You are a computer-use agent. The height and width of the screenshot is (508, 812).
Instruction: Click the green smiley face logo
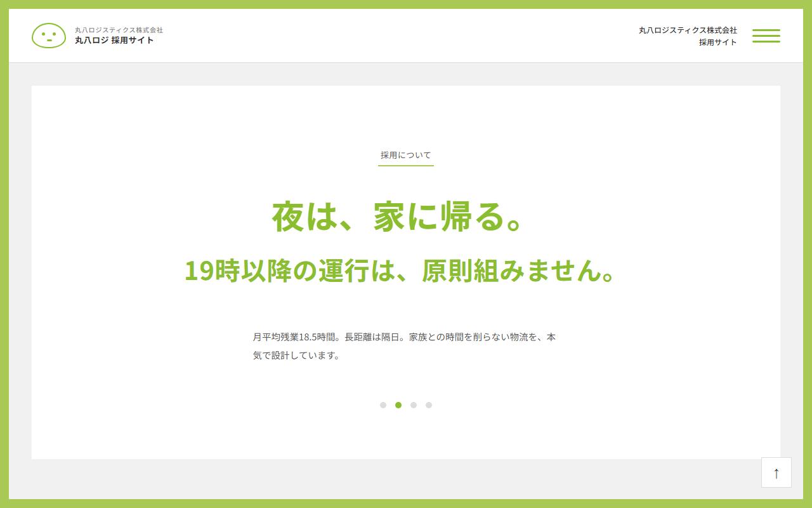(x=49, y=36)
